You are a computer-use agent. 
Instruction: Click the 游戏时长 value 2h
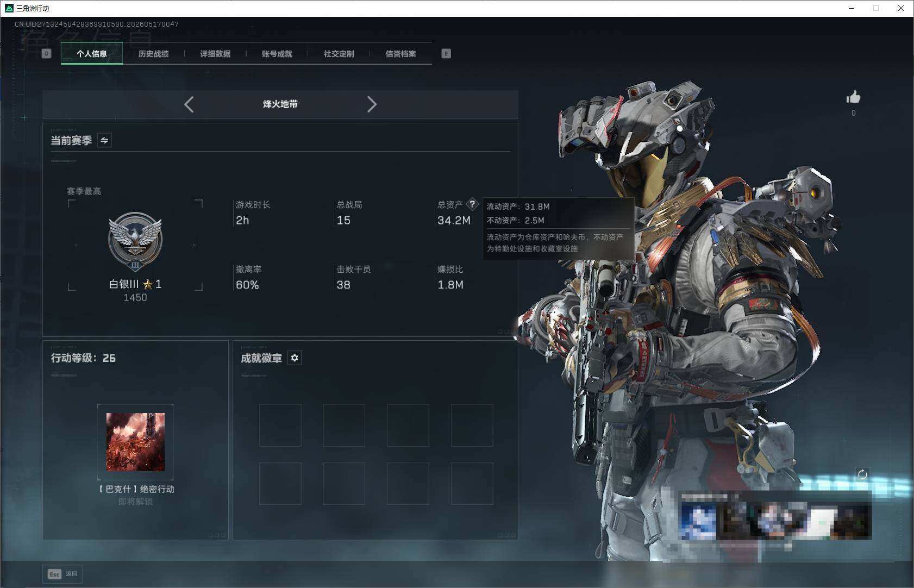click(242, 220)
